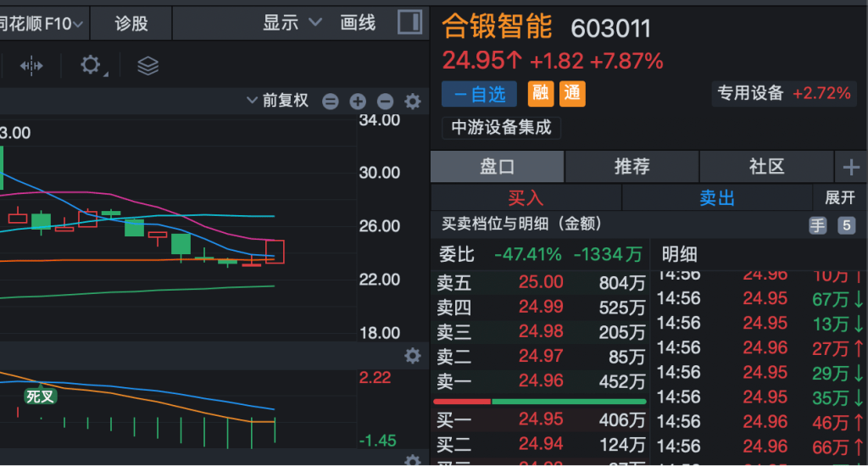Add a new tab with the plus after 社区

pyautogui.click(x=851, y=167)
